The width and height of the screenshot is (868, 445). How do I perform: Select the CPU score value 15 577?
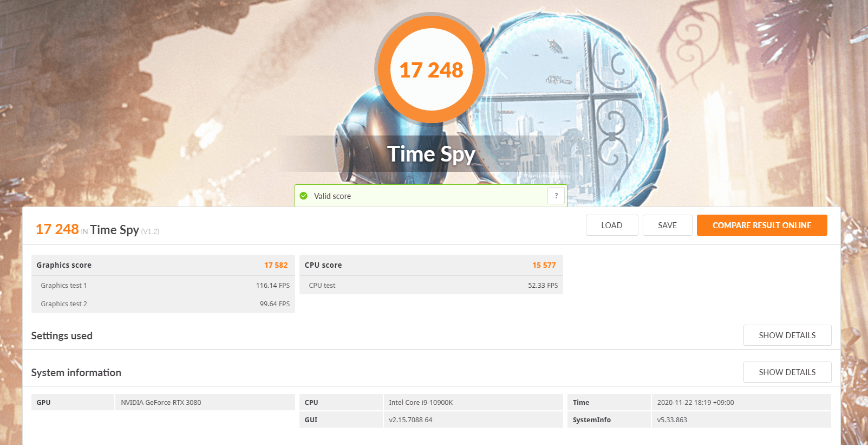coord(544,265)
